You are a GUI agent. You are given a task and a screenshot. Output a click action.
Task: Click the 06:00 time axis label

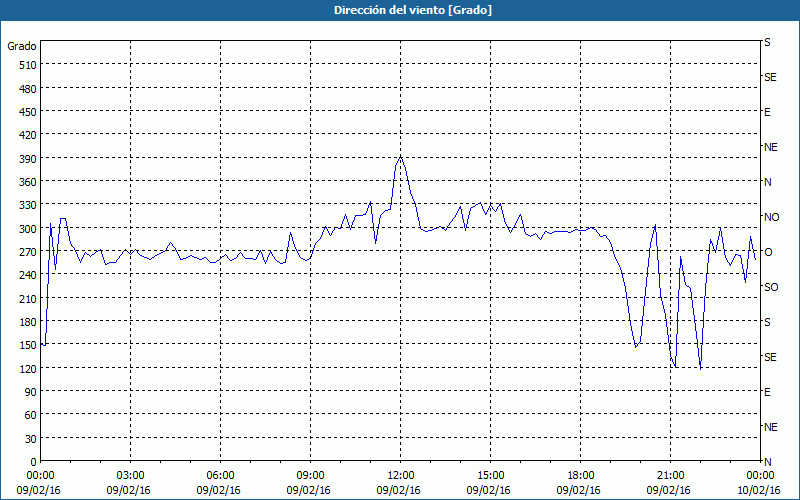[x=220, y=476]
